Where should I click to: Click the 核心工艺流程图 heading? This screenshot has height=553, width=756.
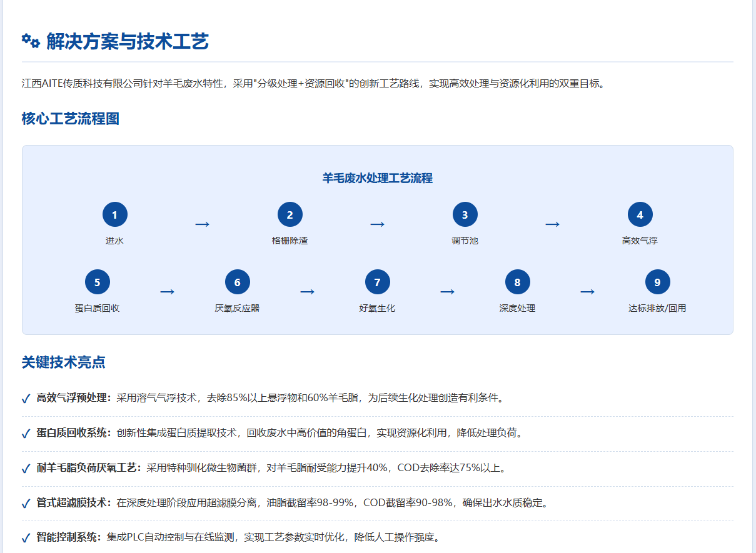(71, 119)
